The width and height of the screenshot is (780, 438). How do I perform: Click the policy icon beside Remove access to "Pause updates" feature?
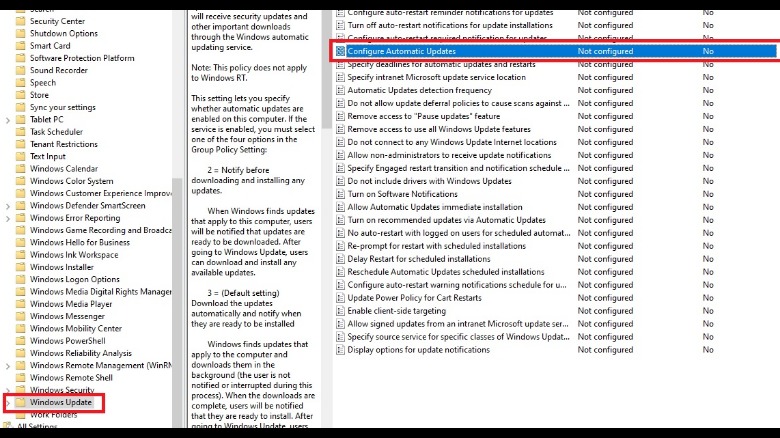pos(340,116)
